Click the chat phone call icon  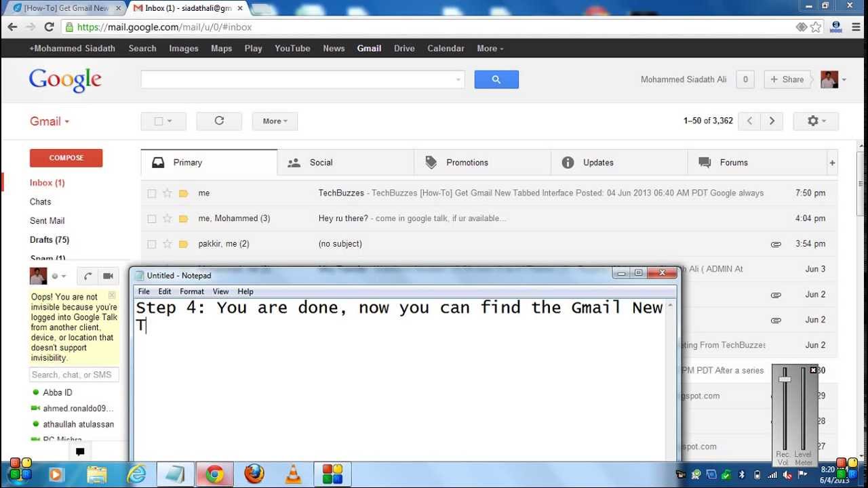(x=87, y=276)
